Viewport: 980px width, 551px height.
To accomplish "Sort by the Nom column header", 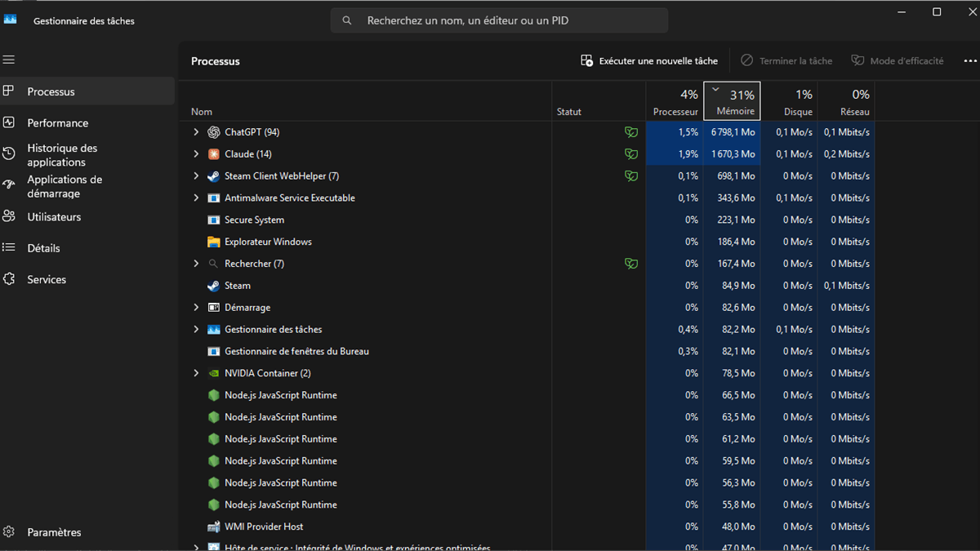I will pos(365,101).
